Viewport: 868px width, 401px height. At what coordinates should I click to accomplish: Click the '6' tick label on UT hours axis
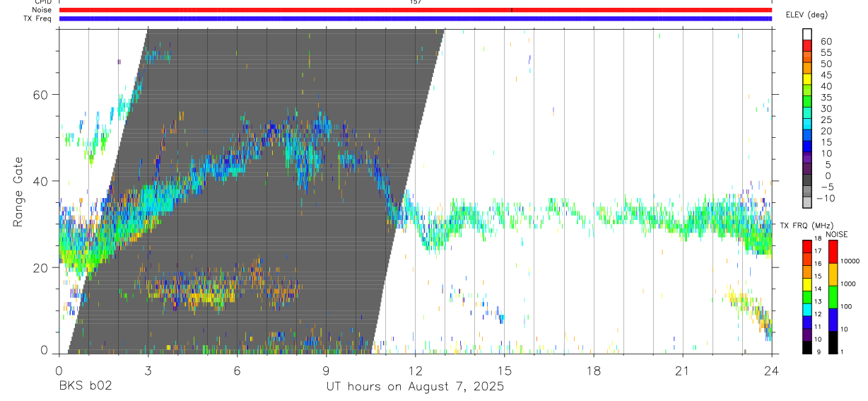click(237, 371)
